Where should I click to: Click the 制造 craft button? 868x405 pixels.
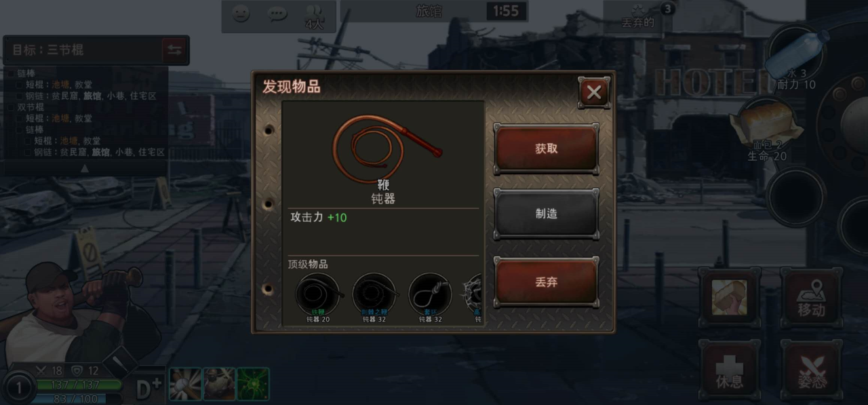(546, 214)
